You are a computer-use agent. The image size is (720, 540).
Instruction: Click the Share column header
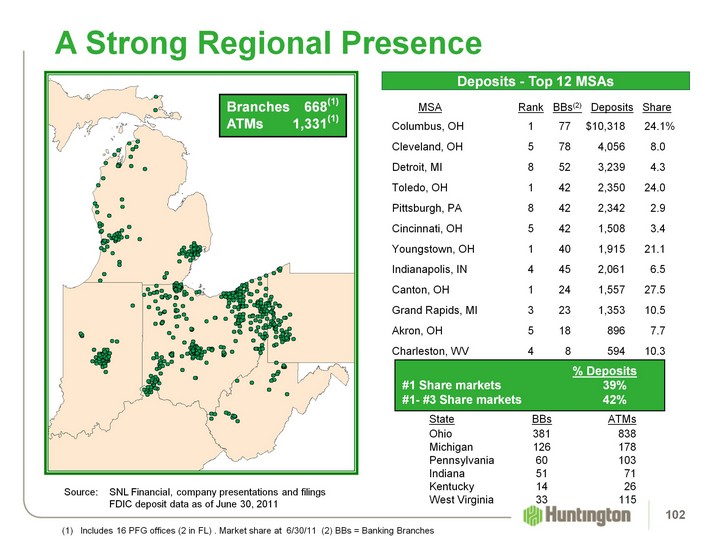coord(657,107)
